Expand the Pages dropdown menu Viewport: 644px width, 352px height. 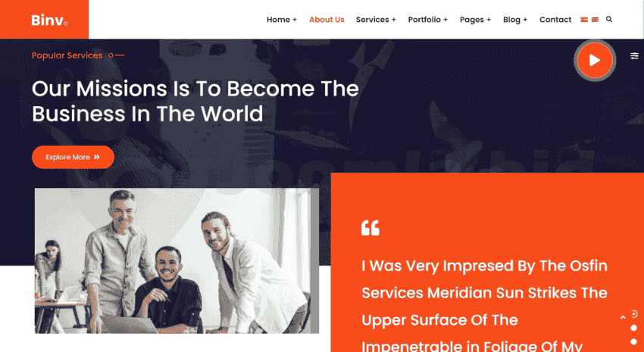tap(475, 20)
